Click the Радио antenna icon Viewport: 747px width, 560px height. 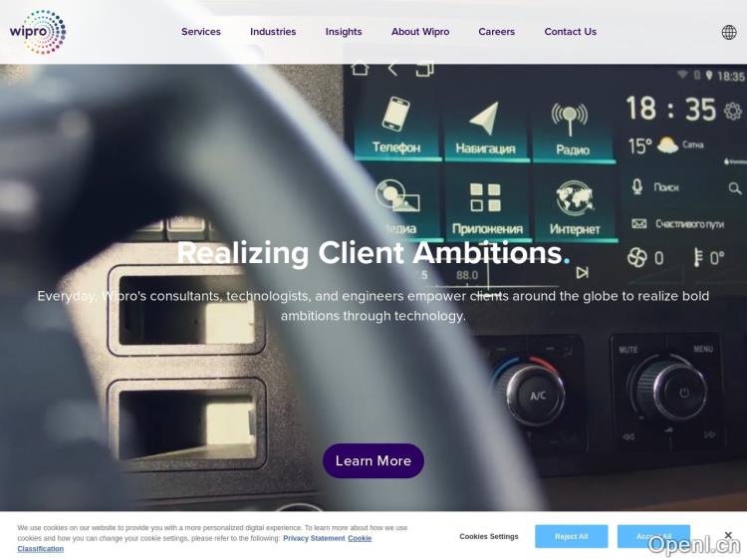570,120
